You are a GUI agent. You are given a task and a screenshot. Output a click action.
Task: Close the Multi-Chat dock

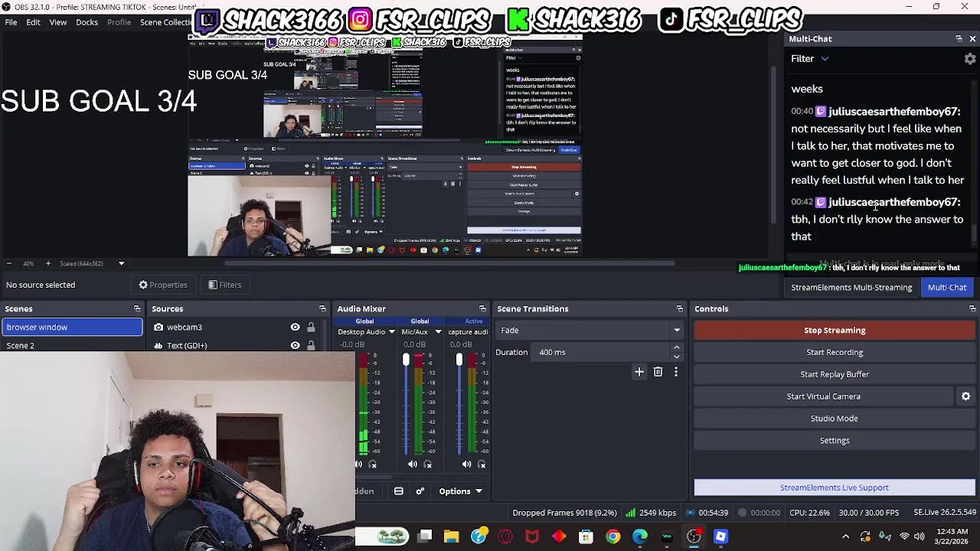point(972,39)
